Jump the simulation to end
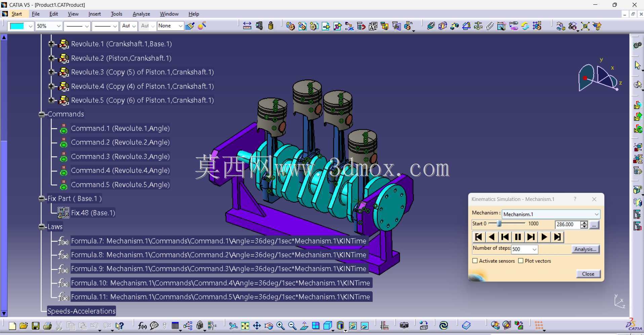 click(557, 237)
